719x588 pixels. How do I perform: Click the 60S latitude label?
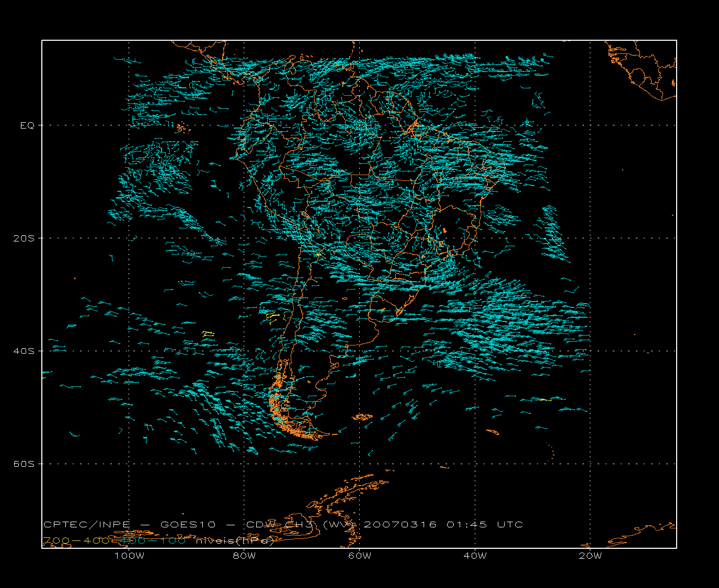pos(24,464)
